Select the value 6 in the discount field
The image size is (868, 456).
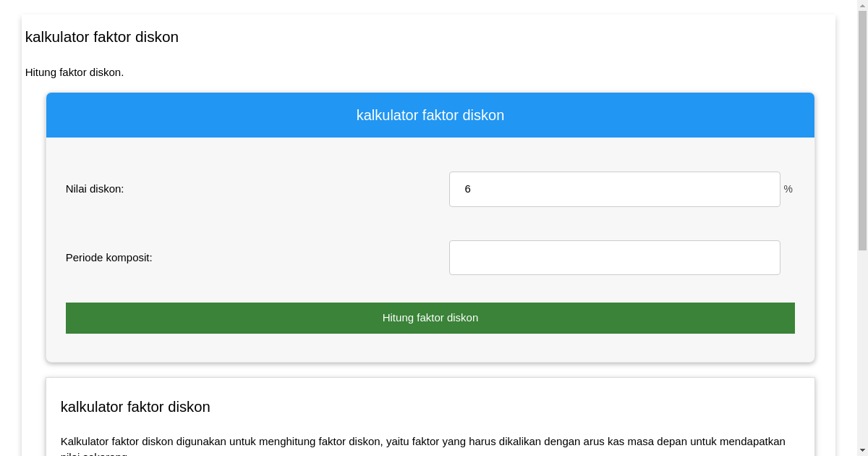468,189
